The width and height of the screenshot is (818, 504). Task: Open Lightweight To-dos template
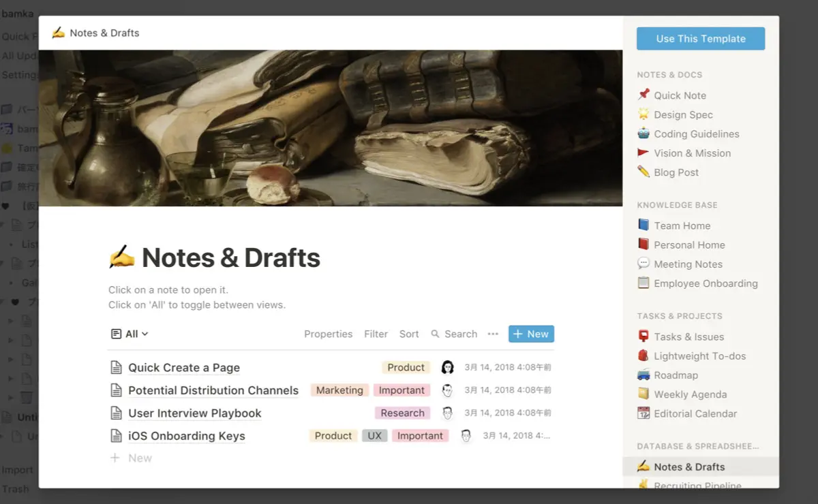(699, 356)
